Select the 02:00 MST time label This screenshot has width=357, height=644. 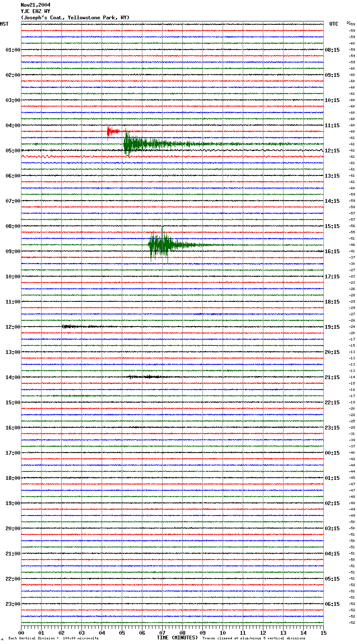pyautogui.click(x=13, y=75)
